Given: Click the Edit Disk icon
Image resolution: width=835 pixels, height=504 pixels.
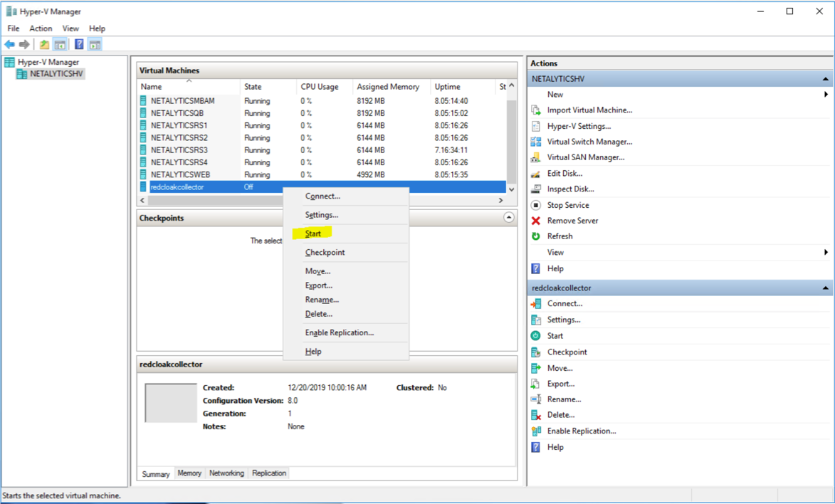Looking at the screenshot, I should point(536,174).
